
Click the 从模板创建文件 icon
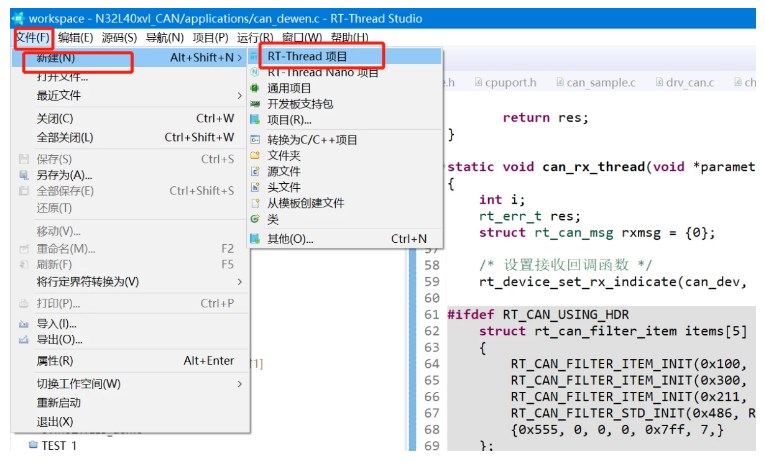click(x=255, y=203)
